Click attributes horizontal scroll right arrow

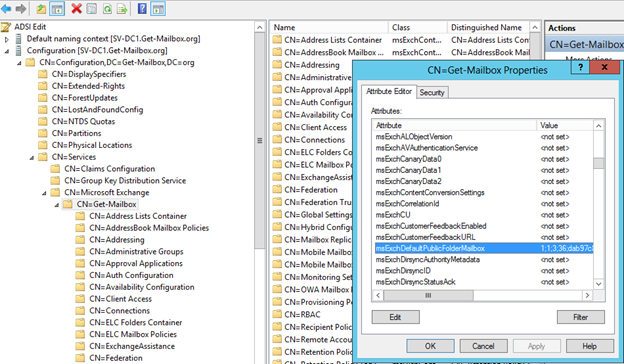pyautogui.click(x=587, y=296)
